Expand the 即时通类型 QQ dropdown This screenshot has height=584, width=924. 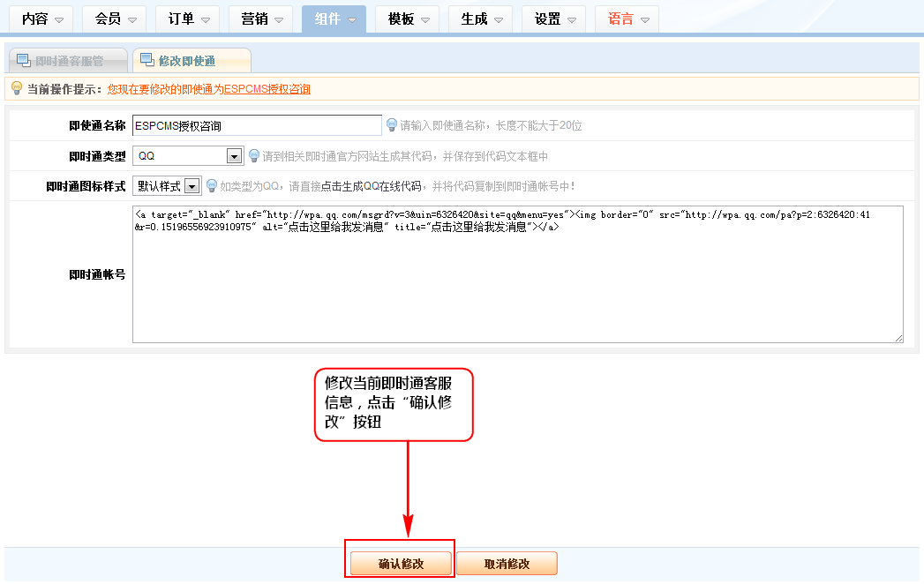[234, 156]
